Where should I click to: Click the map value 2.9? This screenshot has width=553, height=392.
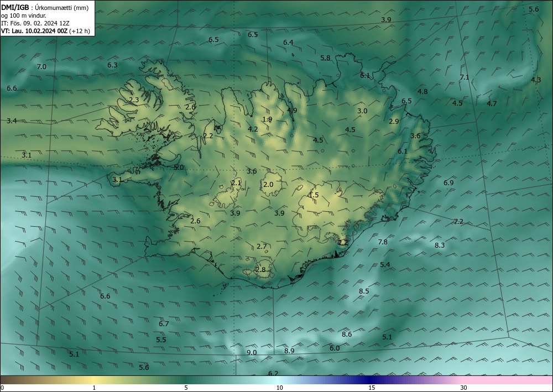tap(394, 121)
